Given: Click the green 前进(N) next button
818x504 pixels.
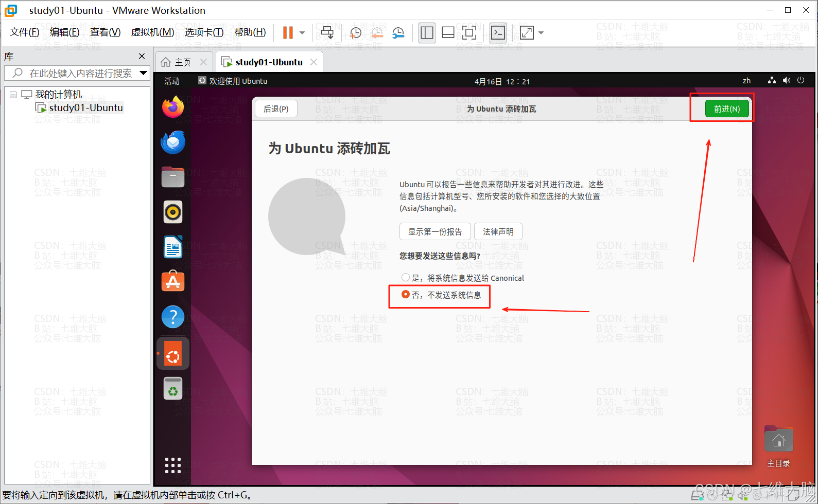Looking at the screenshot, I should pyautogui.click(x=727, y=109).
